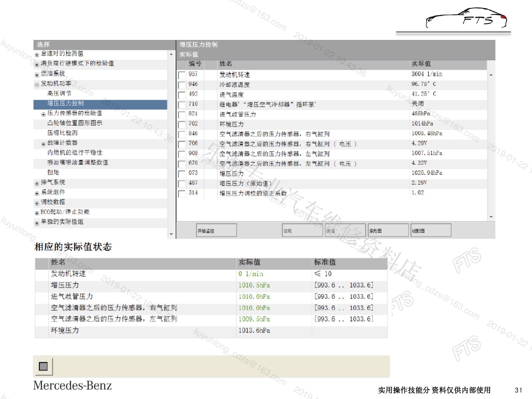Click lower table value 1010.5hPa

pos(254,285)
